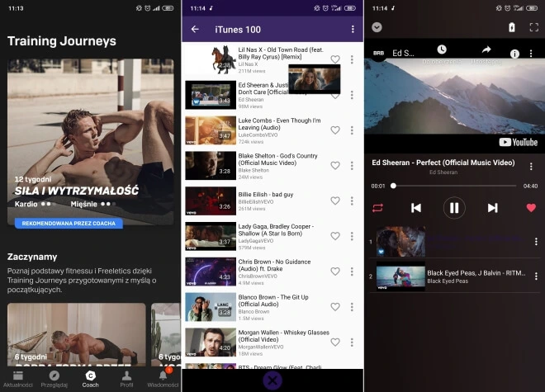545x392 pixels.
Task: Tap the Rekomendowana przez Coacha button
Action: point(69,223)
